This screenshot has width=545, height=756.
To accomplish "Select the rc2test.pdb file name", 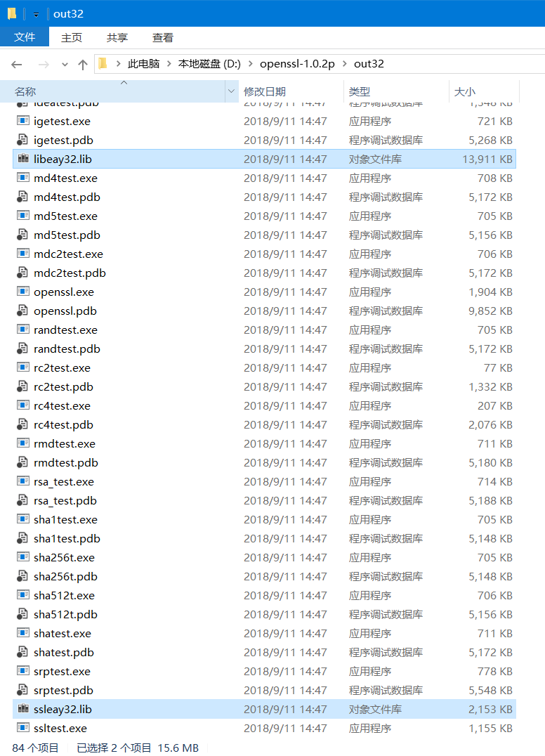I will [x=63, y=386].
